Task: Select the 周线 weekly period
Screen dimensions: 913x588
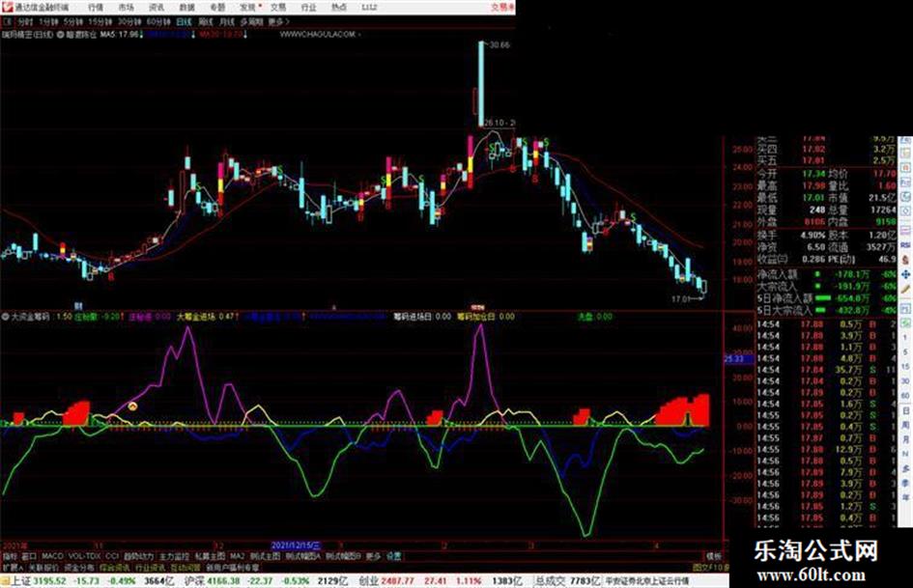Action: pyautogui.click(x=206, y=22)
